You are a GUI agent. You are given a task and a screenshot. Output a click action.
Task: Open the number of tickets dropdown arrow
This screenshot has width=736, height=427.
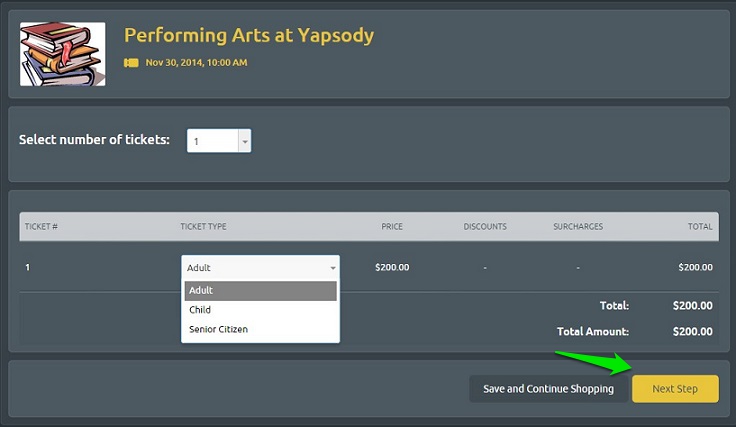(x=245, y=141)
